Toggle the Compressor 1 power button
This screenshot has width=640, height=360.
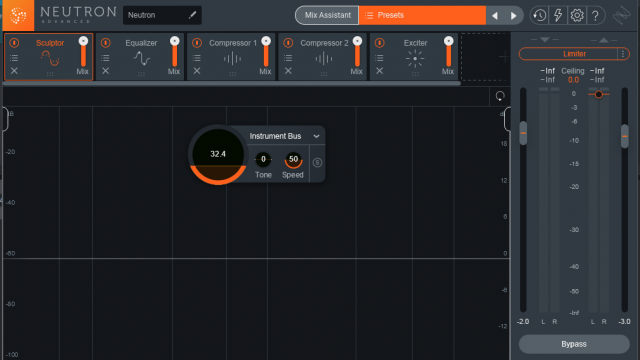coord(197,42)
